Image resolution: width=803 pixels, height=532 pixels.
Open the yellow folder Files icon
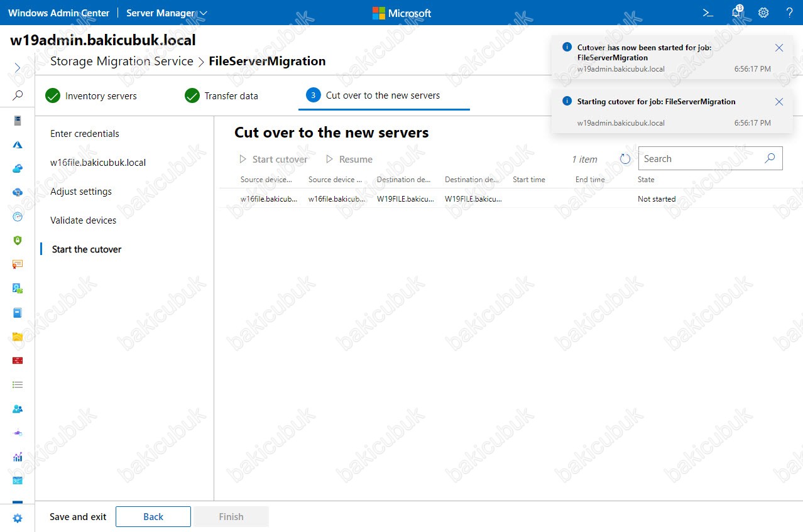(x=18, y=337)
